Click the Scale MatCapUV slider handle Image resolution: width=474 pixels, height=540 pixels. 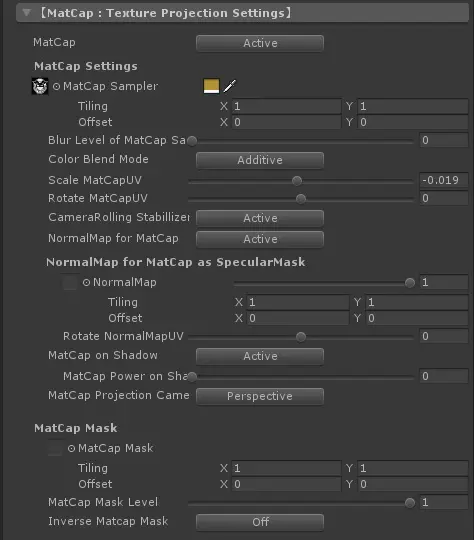[x=297, y=180]
